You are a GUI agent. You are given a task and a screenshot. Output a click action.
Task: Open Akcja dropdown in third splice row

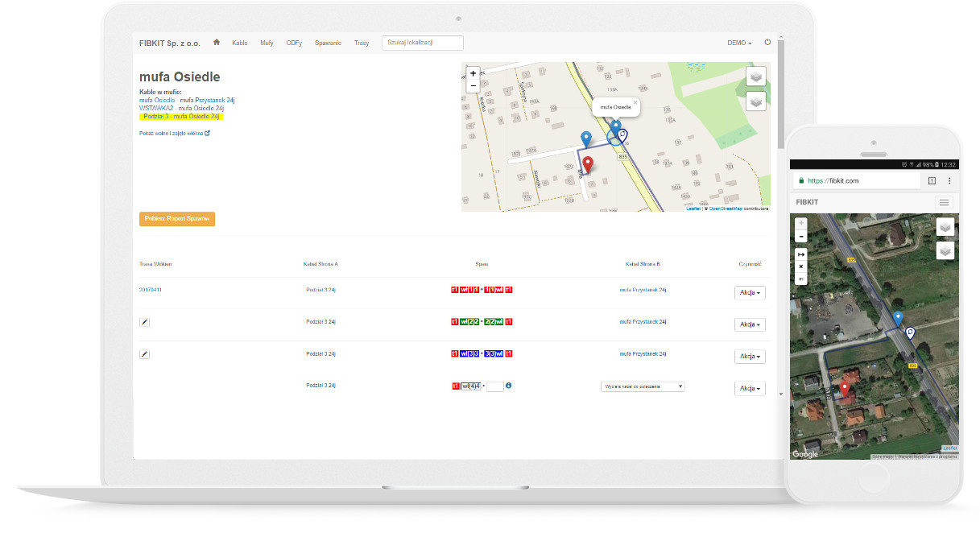[750, 356]
